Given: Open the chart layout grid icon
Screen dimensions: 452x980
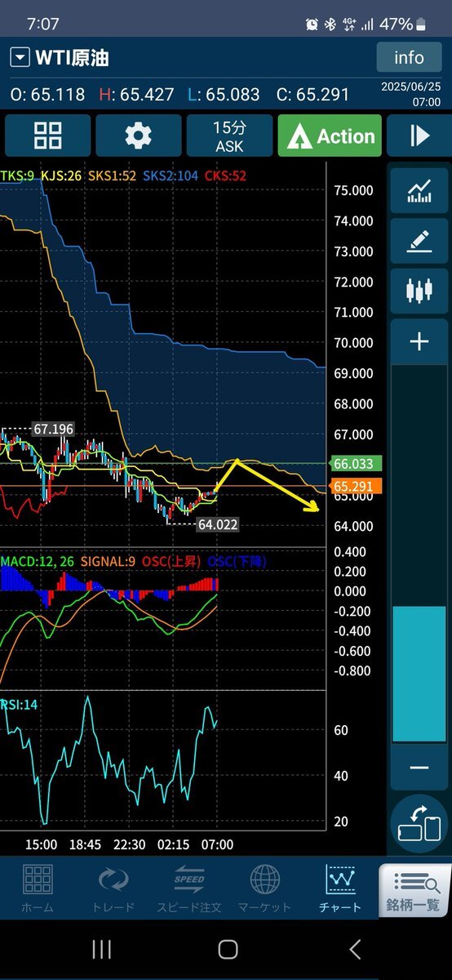Looking at the screenshot, I should (47, 136).
